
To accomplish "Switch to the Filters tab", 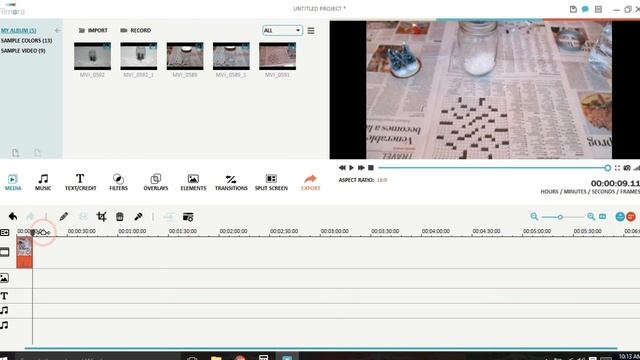I will point(118,182).
